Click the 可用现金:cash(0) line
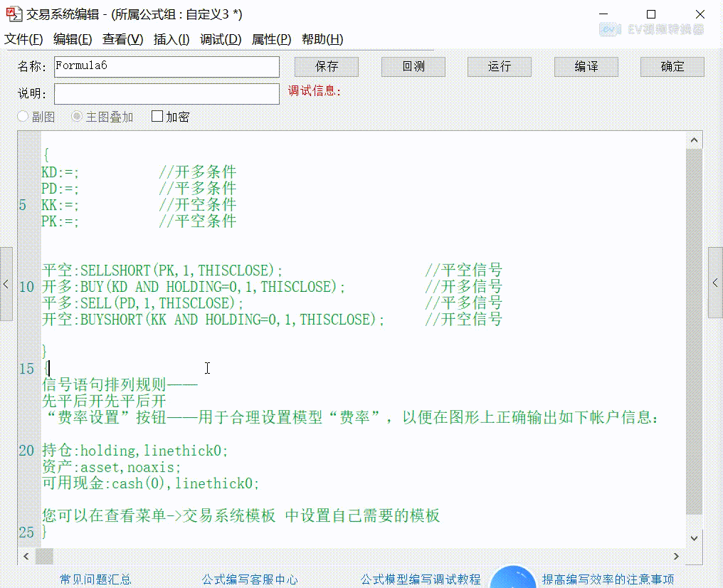Image resolution: width=723 pixels, height=588 pixels. [x=151, y=483]
